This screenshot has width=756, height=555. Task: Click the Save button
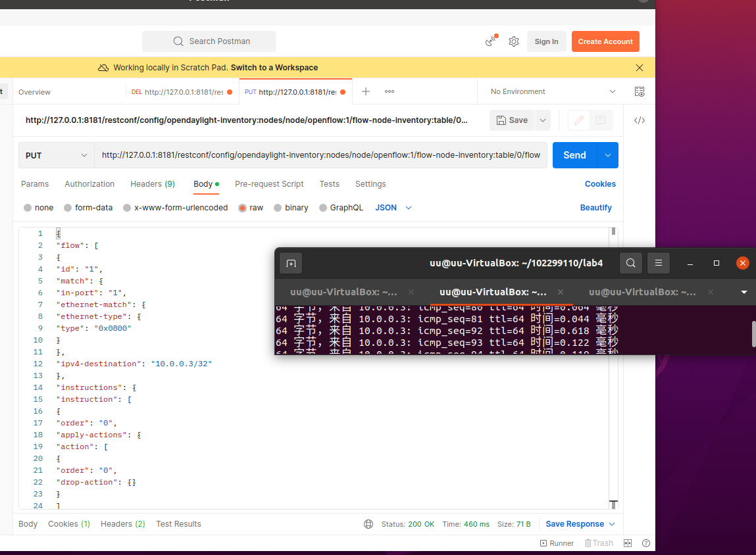tap(512, 120)
